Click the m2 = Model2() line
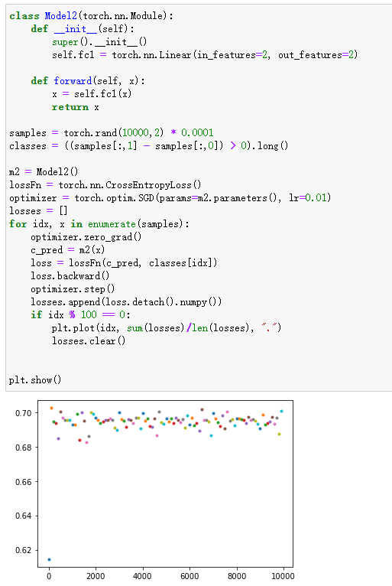The width and height of the screenshot is (392, 586). tap(44, 172)
